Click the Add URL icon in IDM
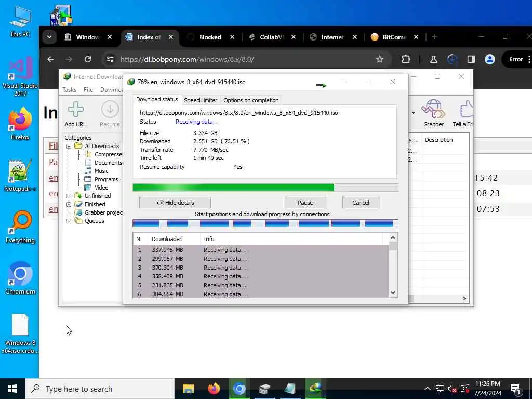Viewport: 532px width, 399px height. [75, 110]
